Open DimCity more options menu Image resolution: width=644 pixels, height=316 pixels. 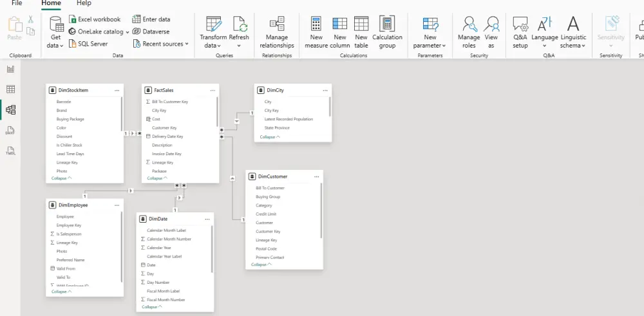[x=325, y=90]
